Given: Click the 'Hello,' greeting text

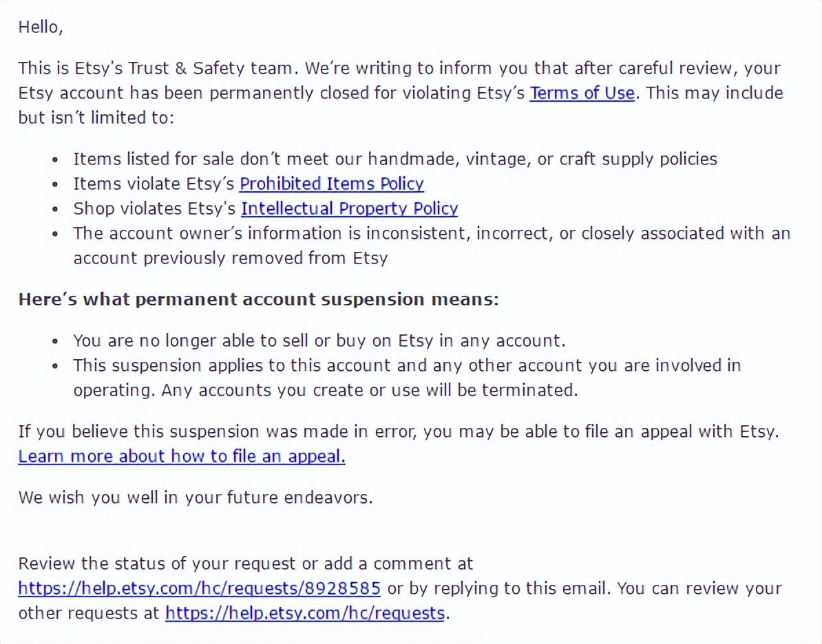Looking at the screenshot, I should tap(41, 28).
